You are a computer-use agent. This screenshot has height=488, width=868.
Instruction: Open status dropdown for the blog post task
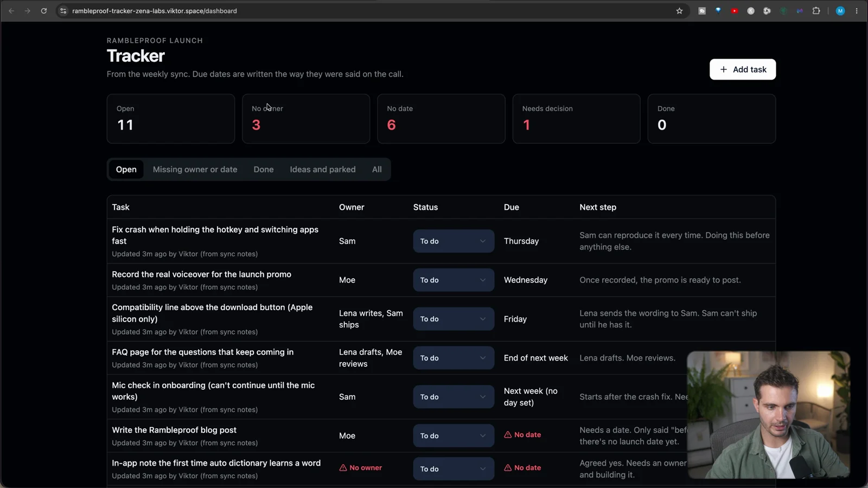(x=454, y=436)
